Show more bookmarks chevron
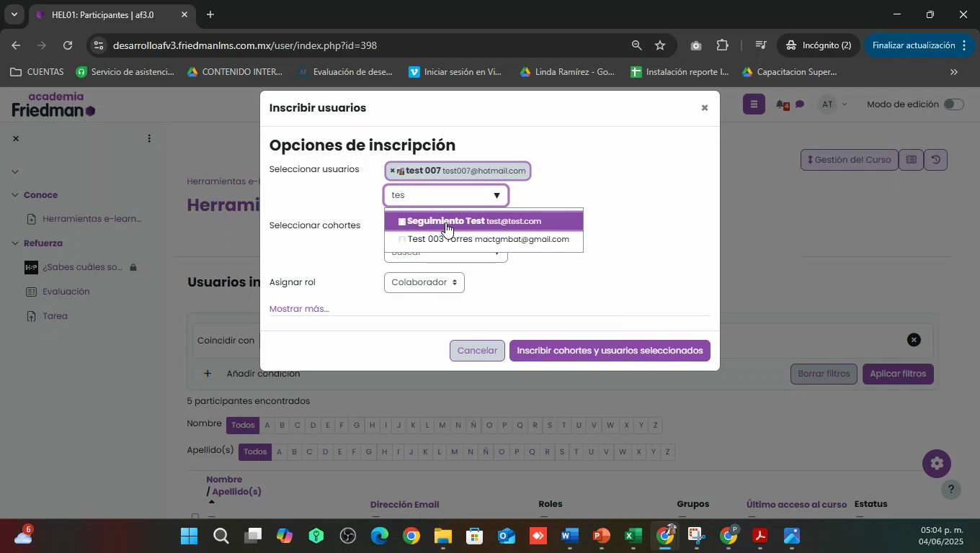980x553 pixels. tap(954, 72)
